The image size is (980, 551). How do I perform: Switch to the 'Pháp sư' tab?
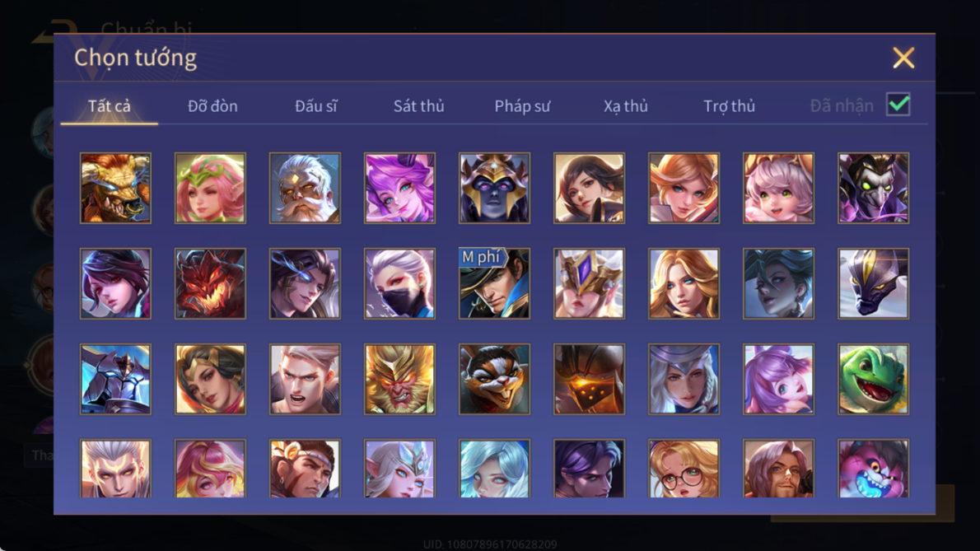click(522, 106)
